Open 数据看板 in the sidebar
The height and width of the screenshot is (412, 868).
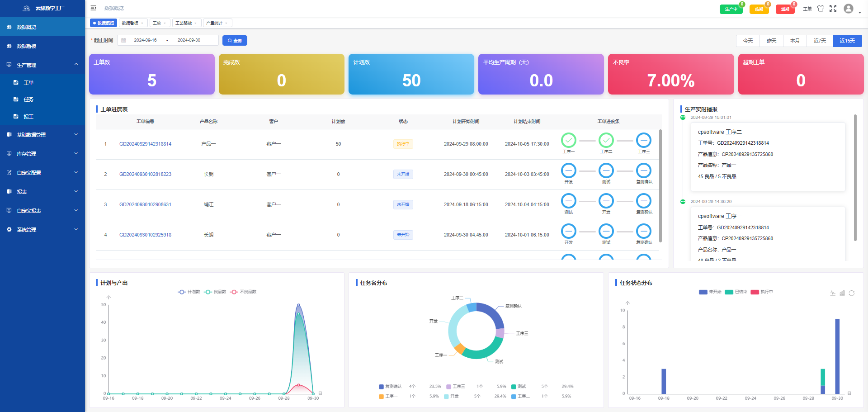tap(42, 46)
